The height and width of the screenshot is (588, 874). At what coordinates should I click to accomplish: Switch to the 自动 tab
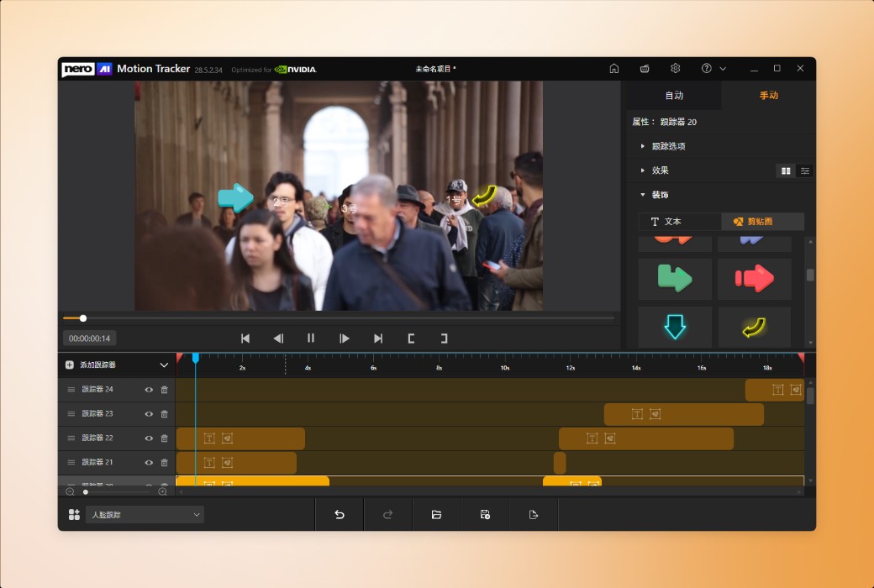pos(675,95)
